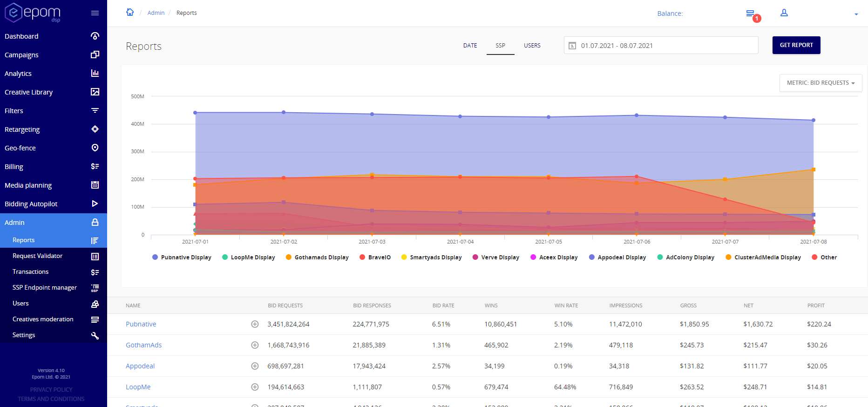Click the date range input field
Viewport: 868px width, 407px height.
point(661,46)
